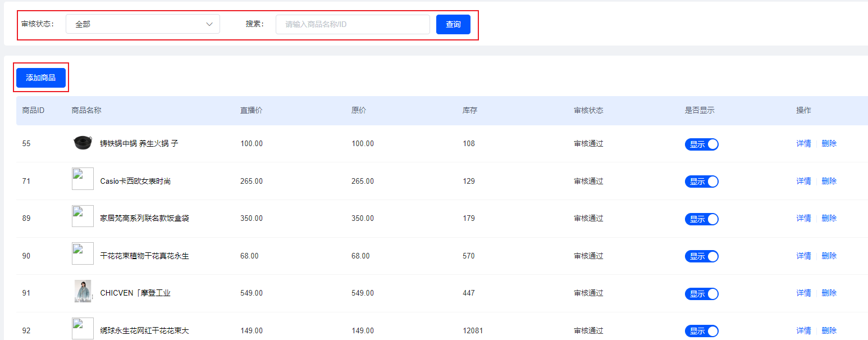Click the 请输入商品名称/ID search field
This screenshot has height=340, width=868.
click(x=353, y=24)
